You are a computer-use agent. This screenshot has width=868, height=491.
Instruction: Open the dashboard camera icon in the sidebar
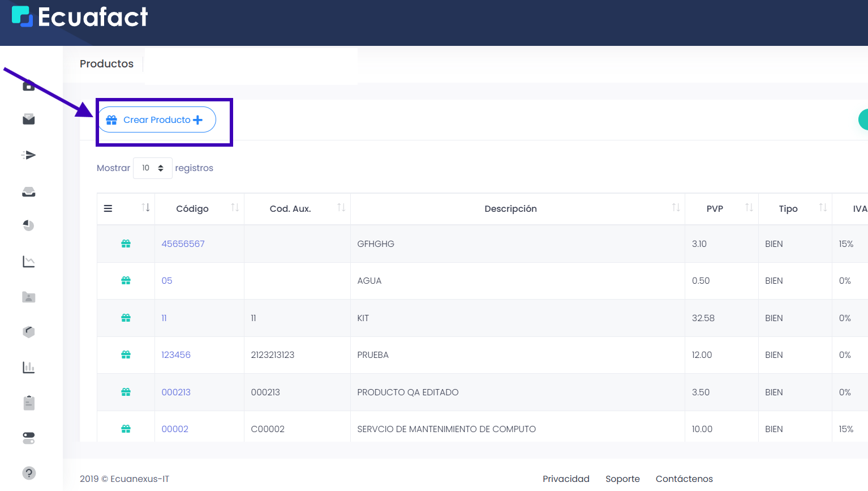click(28, 87)
